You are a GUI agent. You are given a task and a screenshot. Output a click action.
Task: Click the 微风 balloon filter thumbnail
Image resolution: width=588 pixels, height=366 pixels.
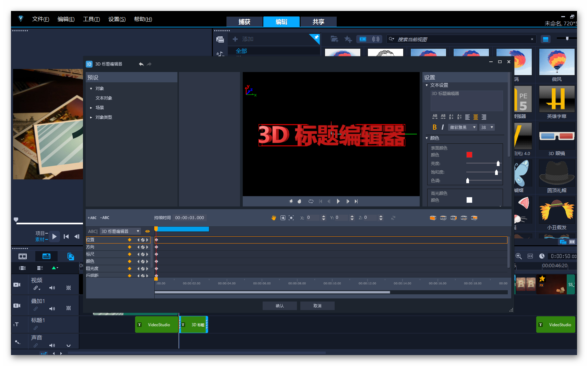[x=557, y=62]
